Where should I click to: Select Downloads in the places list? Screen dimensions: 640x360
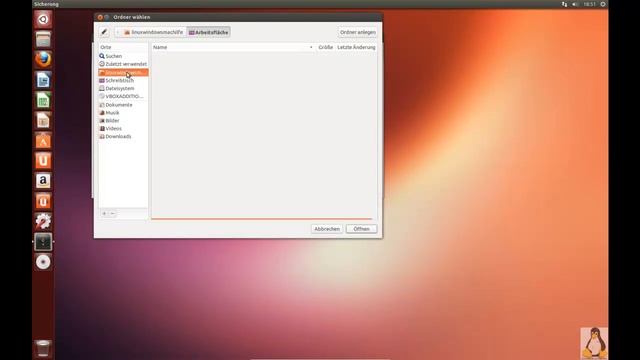pyautogui.click(x=123, y=136)
